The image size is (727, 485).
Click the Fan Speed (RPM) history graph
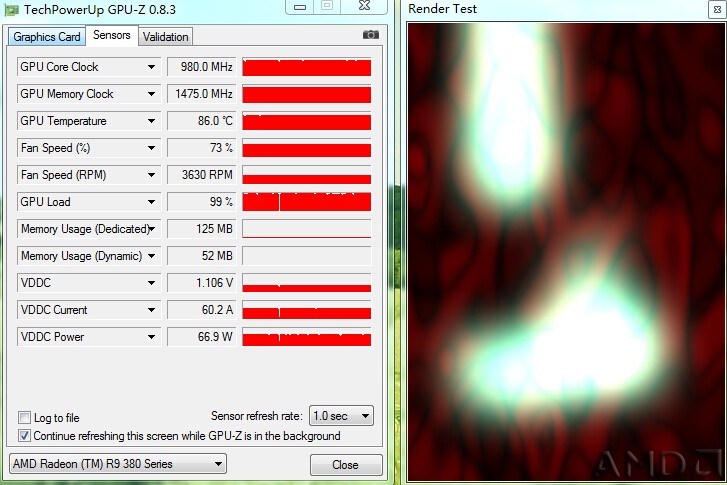click(x=306, y=175)
